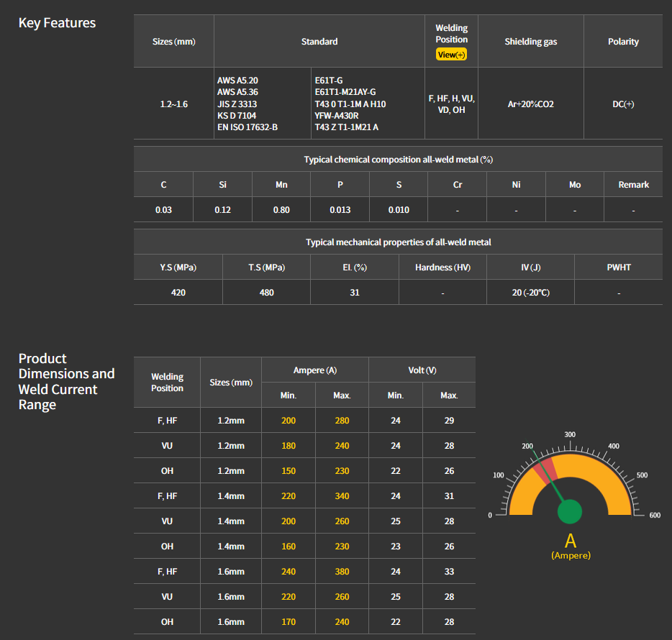Select the 0.013 phosphorus value

(x=340, y=210)
